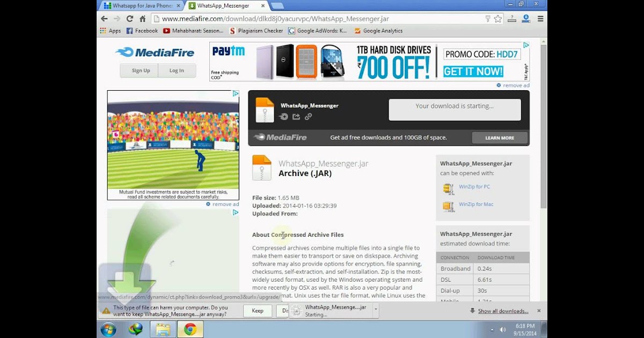
Task: Click Show all downloads
Action: point(503,311)
